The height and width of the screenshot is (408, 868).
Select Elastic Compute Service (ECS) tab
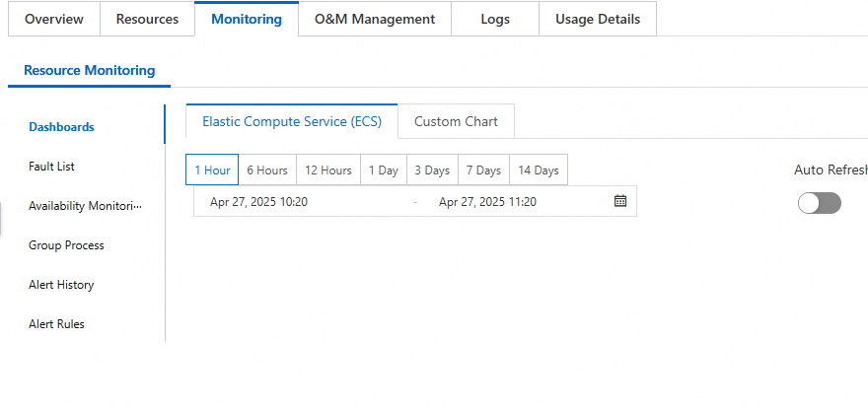(291, 121)
